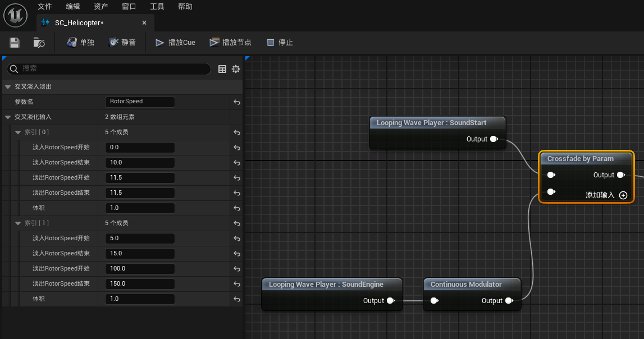Collapse array element 索引 [1]
644x339 pixels.
pyautogui.click(x=18, y=224)
